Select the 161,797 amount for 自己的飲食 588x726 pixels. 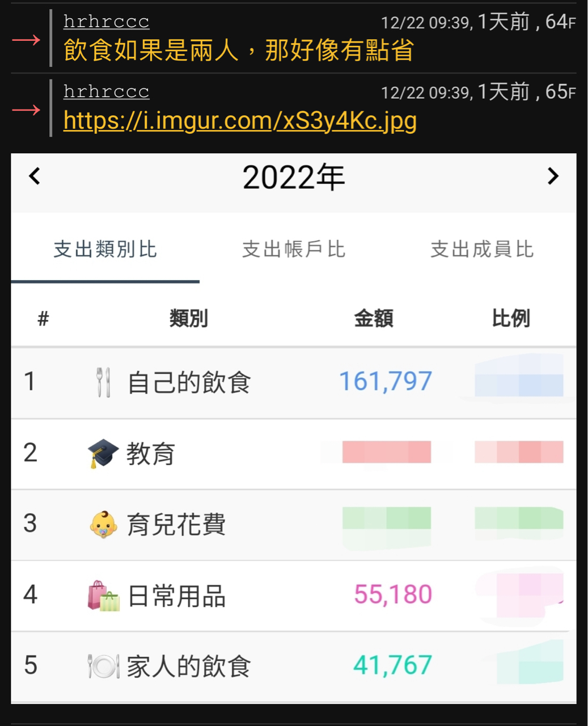pyautogui.click(x=386, y=381)
